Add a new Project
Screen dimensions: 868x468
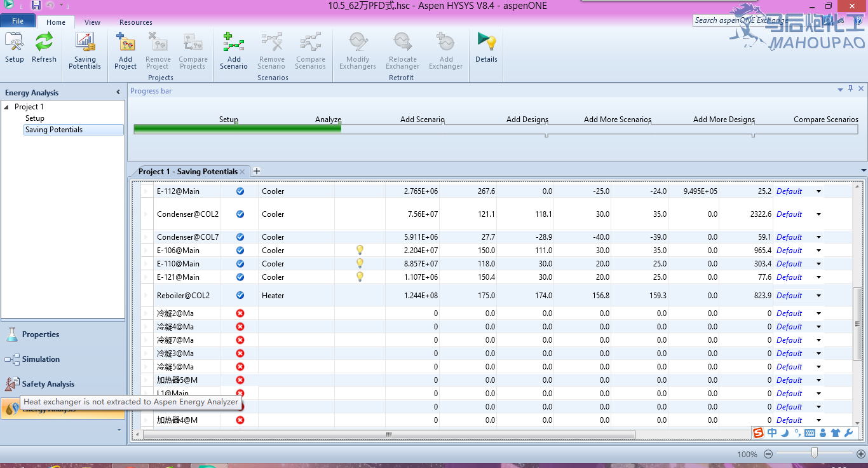pos(125,51)
